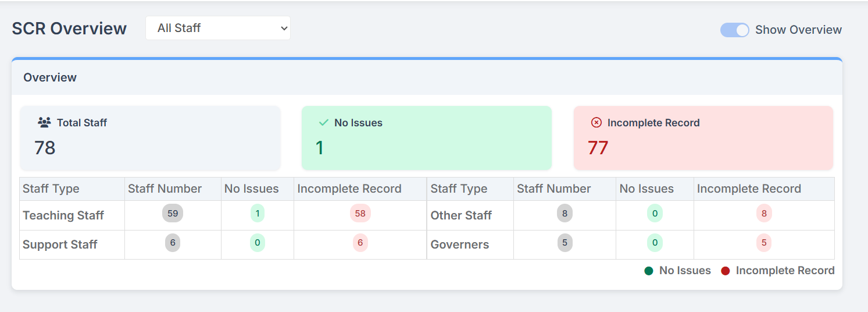Click the Overview panel header

[x=427, y=77]
